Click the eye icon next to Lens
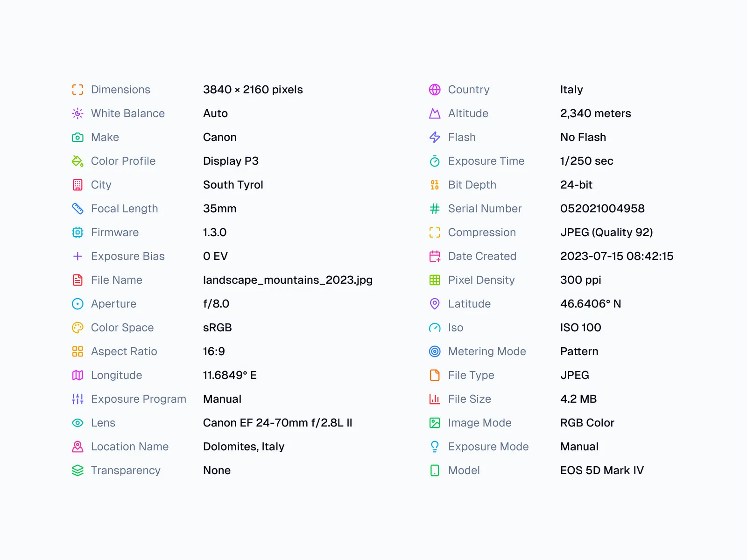 78,423
